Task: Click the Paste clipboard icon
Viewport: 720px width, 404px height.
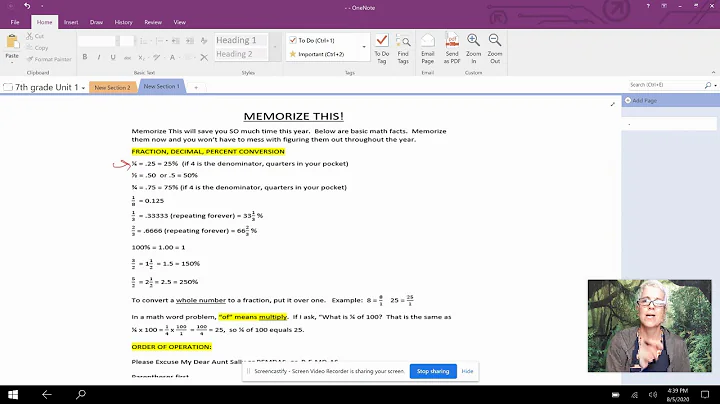Action: click(x=12, y=42)
